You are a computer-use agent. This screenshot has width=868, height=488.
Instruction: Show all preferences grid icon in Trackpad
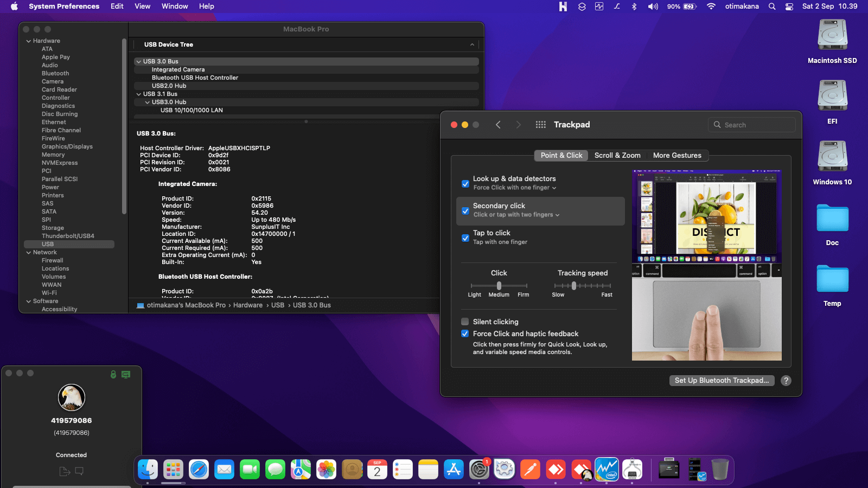click(540, 125)
